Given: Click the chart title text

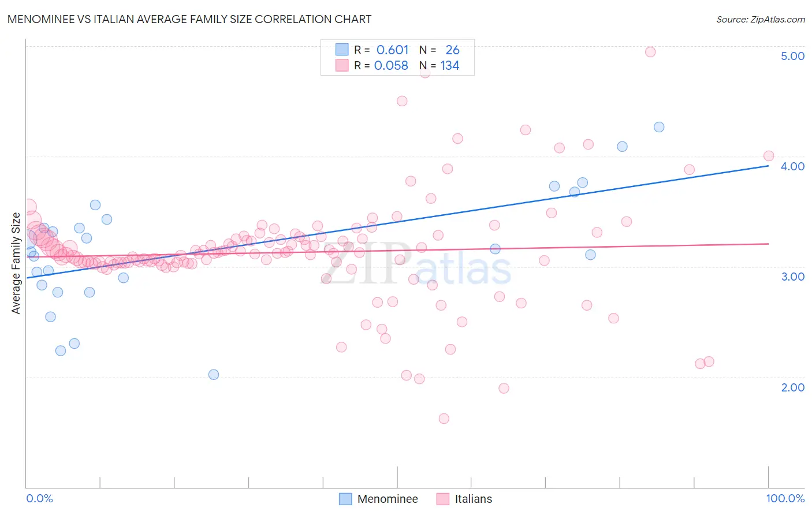Looking at the screenshot, I should (x=189, y=19).
